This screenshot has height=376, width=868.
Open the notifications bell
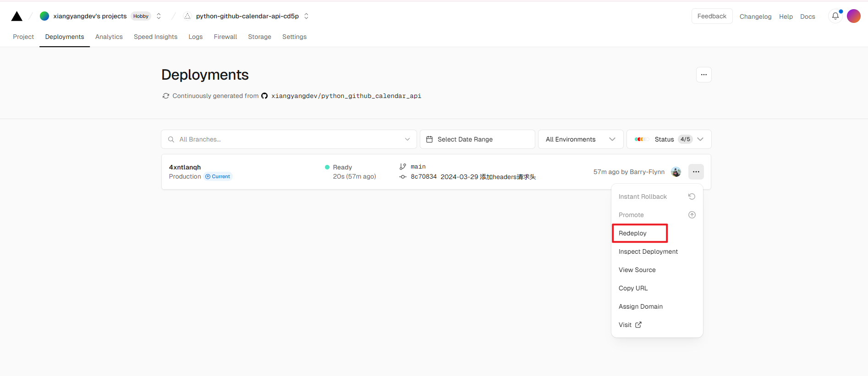835,16
